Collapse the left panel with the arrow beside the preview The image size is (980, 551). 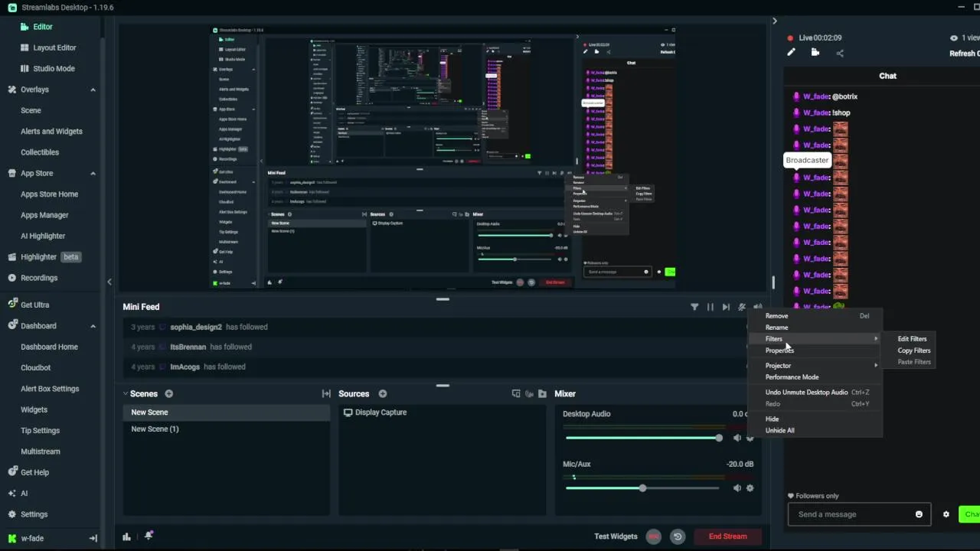pos(109,282)
